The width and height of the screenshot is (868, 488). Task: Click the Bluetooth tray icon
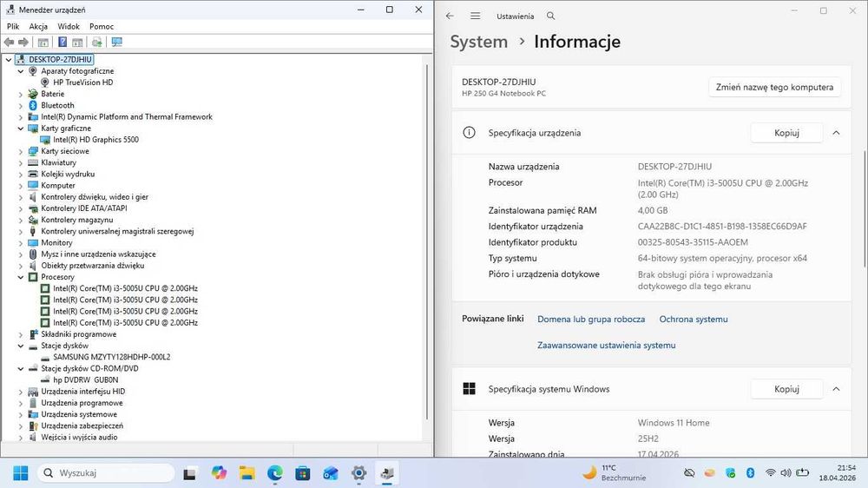pos(750,472)
